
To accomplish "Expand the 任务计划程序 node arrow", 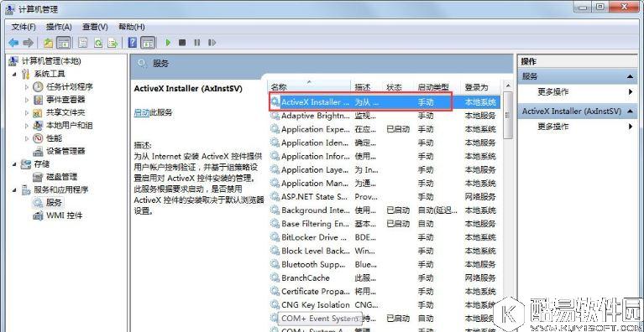I will [27, 87].
